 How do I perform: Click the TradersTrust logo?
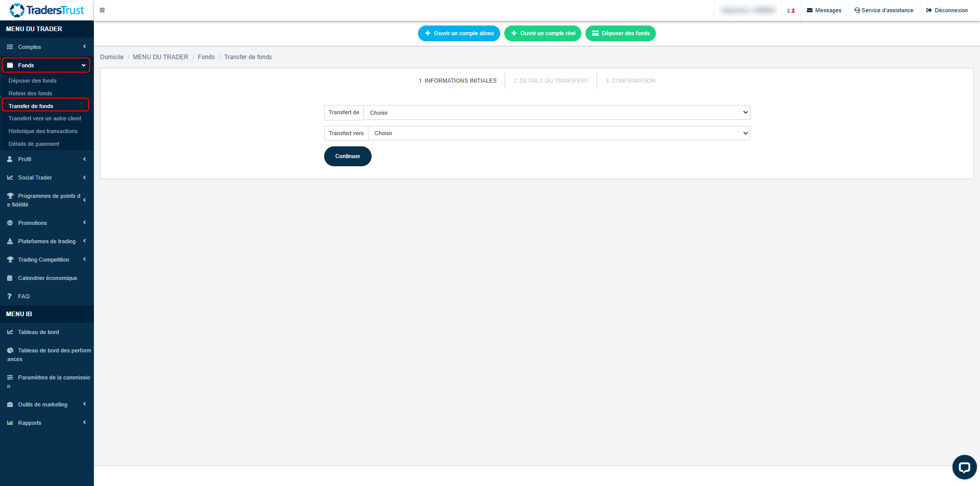tap(46, 10)
